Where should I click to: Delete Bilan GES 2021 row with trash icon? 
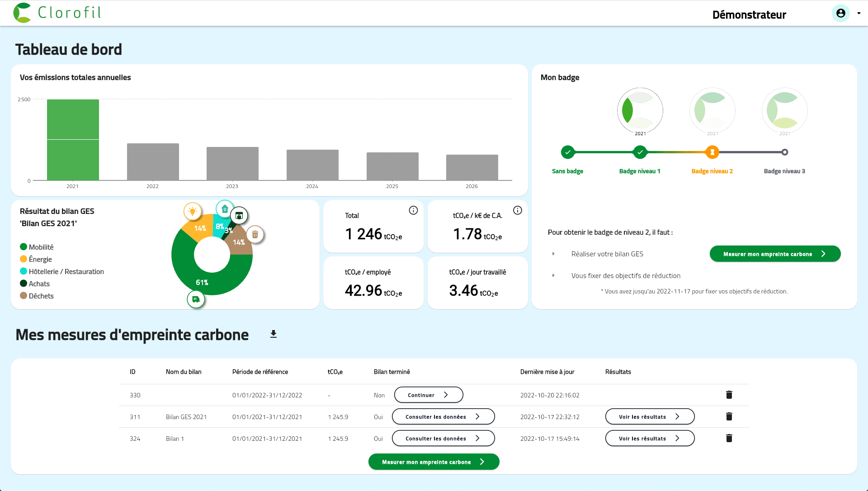pos(729,416)
